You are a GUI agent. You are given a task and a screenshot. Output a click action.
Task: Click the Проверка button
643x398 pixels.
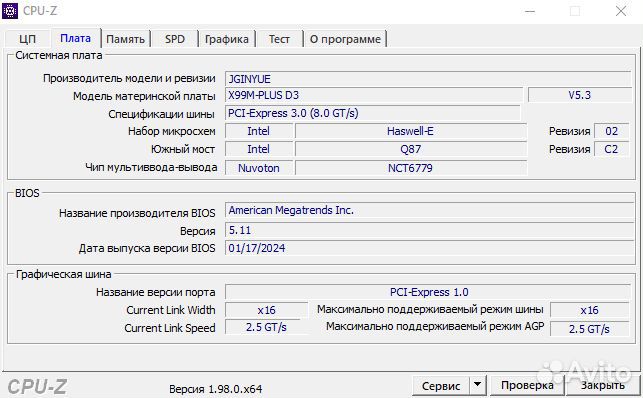527,386
